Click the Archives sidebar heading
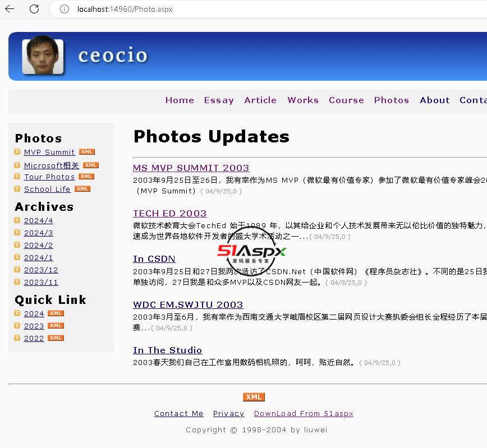This screenshot has width=487, height=448. [44, 207]
